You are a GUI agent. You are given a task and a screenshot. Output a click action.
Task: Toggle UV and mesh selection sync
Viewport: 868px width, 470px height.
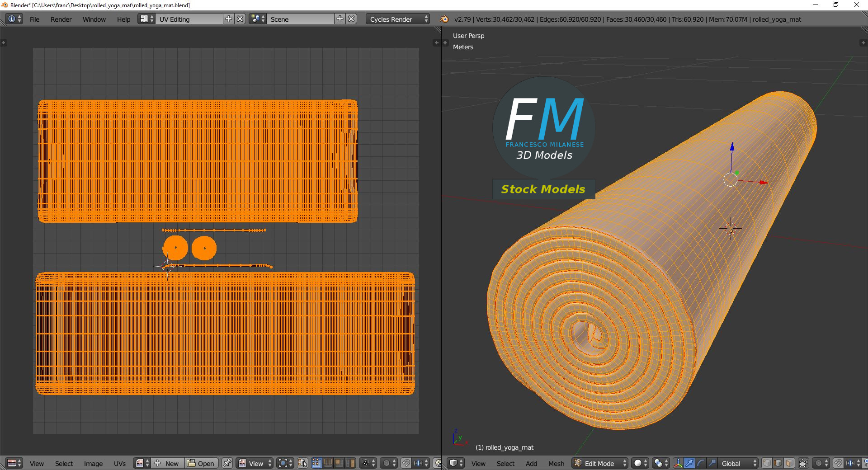(303, 463)
